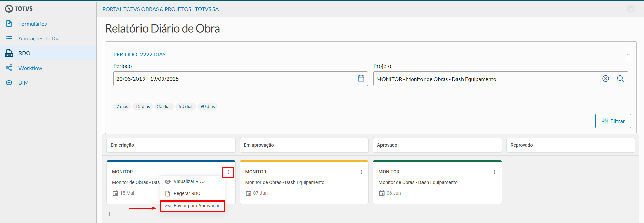Open the user profile icon
Image resolution: width=644 pixels, height=223 pixels.
[x=631, y=9]
